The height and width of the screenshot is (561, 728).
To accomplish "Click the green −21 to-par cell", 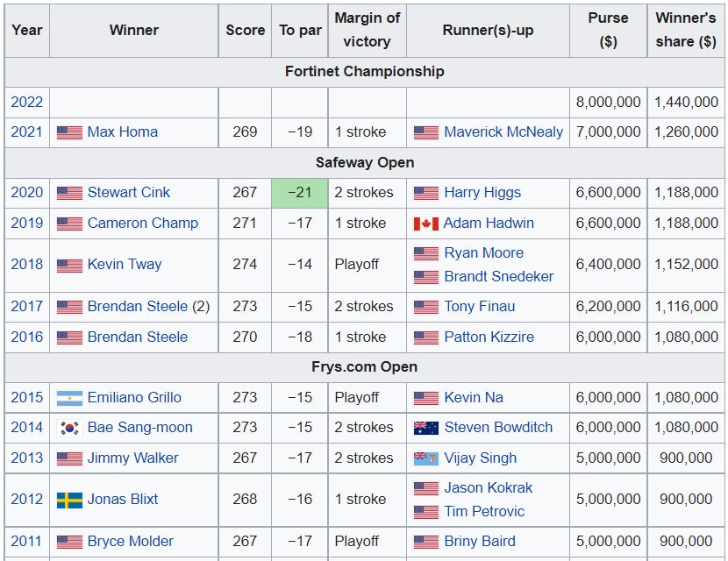I will [300, 193].
